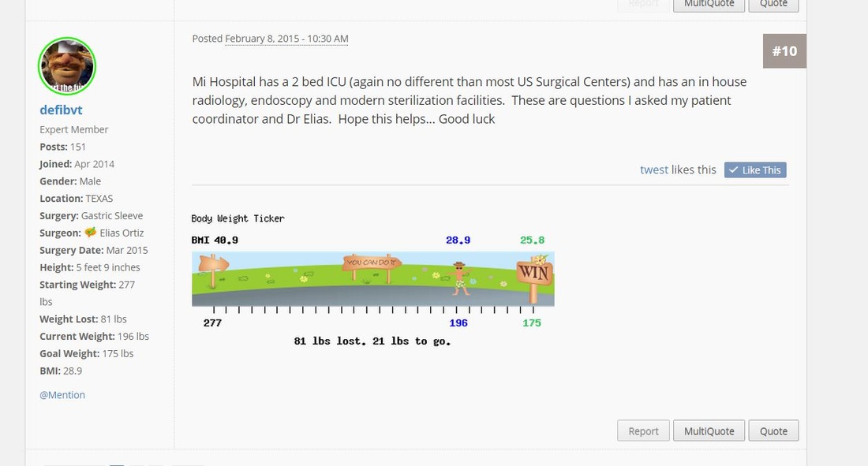Open twest's profile link
The width and height of the screenshot is (868, 466).
click(x=654, y=170)
